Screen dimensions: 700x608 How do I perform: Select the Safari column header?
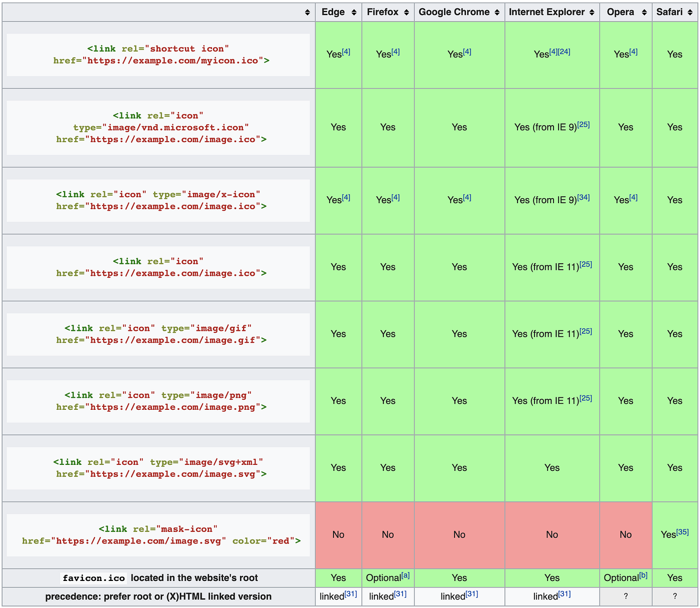pyautogui.click(x=673, y=12)
